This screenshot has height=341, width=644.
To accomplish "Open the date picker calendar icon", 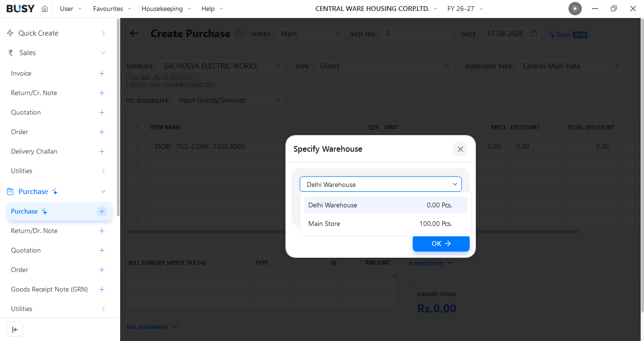I will click(534, 34).
